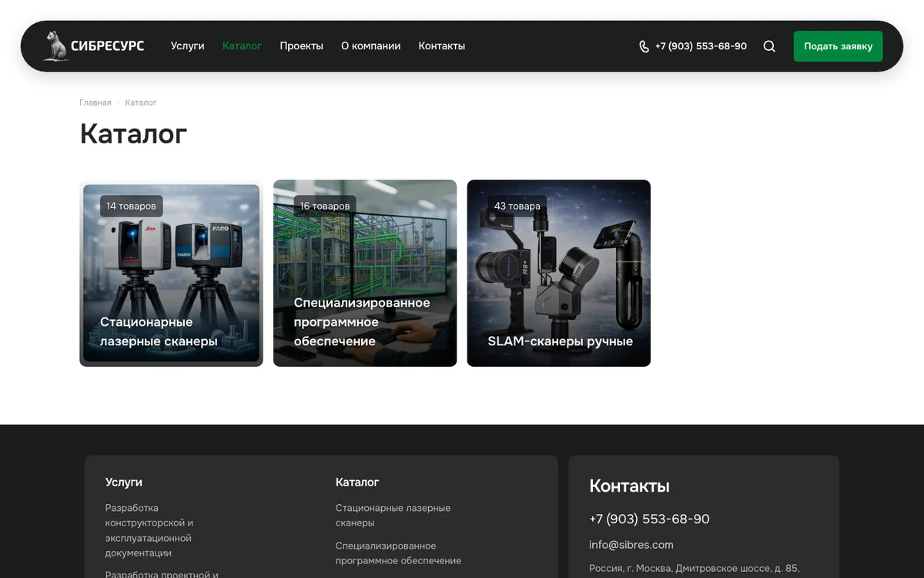Click the Сибресурс cat logo
Image resolution: width=924 pixels, height=578 pixels.
point(94,46)
